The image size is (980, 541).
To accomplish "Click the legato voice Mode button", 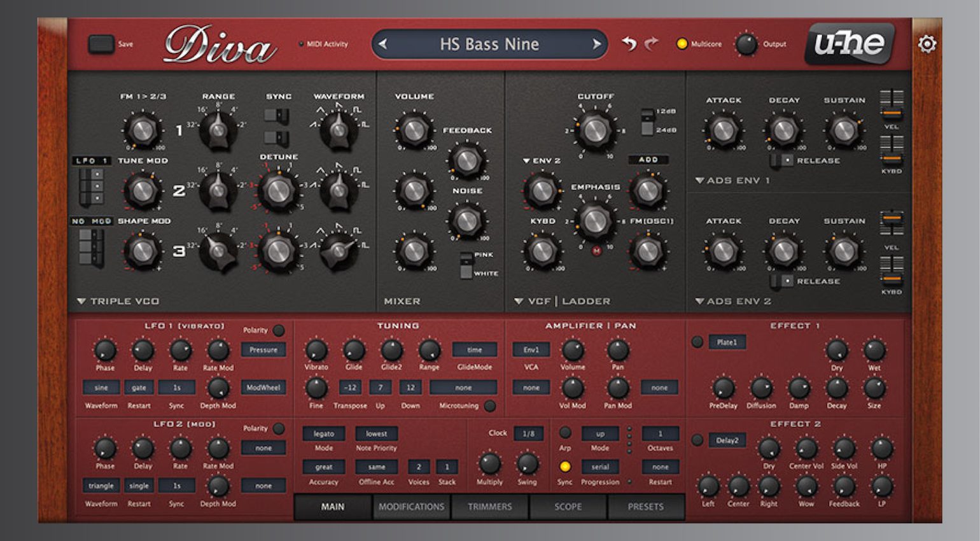I will 323,433.
